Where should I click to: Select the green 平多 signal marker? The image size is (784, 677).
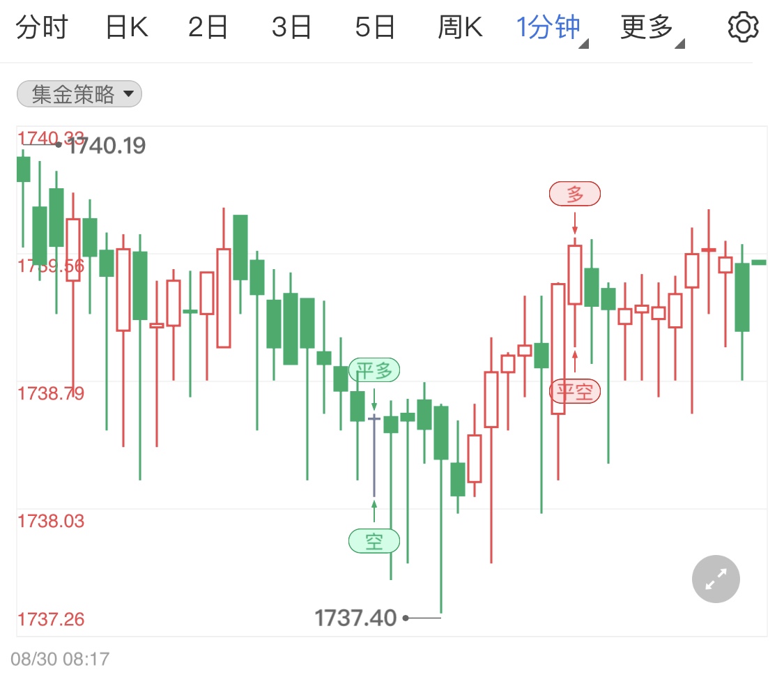374,370
